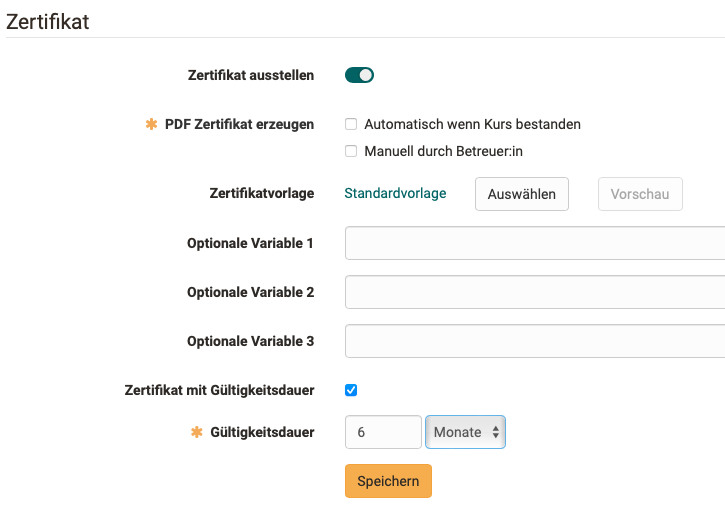Click the Zertifikat ausstellen label
The image size is (725, 519).
point(251,75)
